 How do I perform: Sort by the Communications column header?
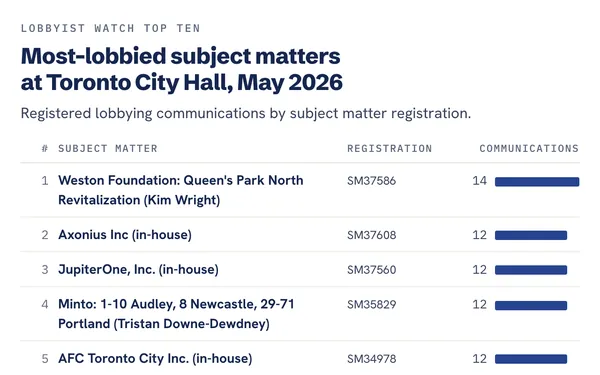[529, 148]
